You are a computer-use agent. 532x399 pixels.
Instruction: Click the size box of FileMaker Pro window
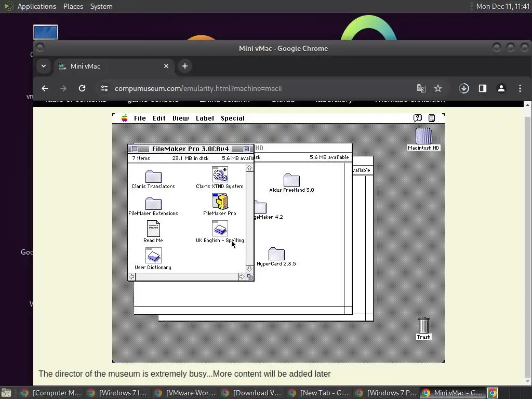(250, 277)
